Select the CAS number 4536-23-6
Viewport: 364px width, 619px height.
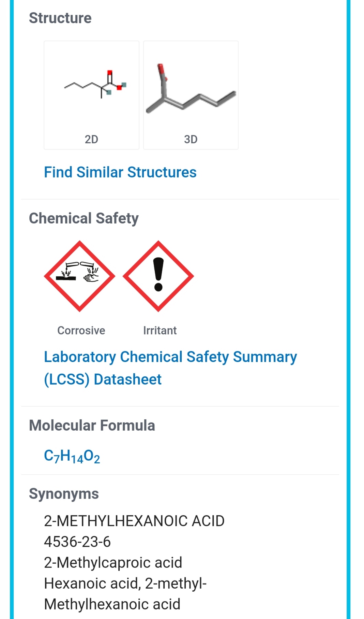77,542
